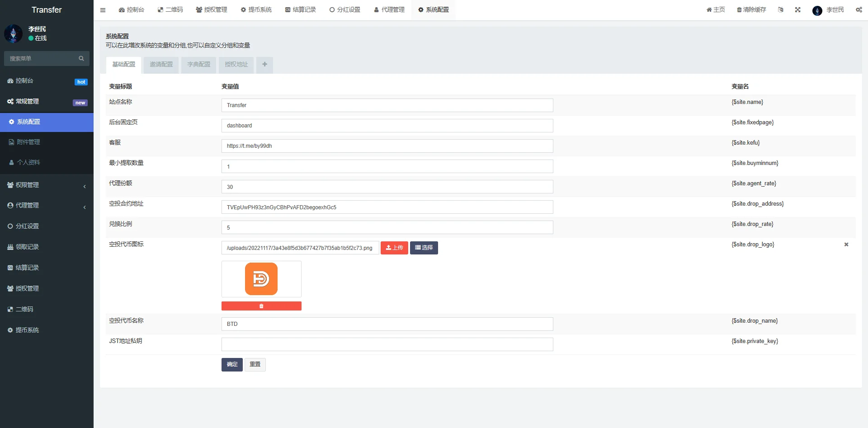Switch to the 字典配置 tab

pos(199,65)
